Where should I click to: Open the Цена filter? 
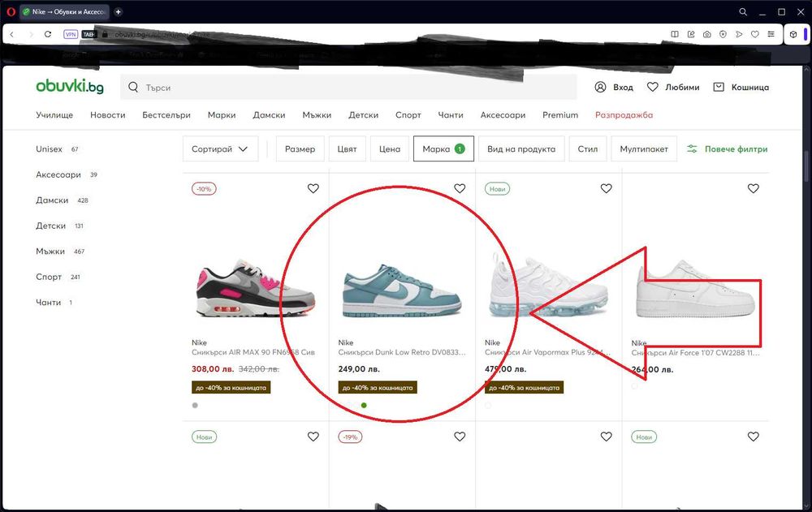(390, 149)
